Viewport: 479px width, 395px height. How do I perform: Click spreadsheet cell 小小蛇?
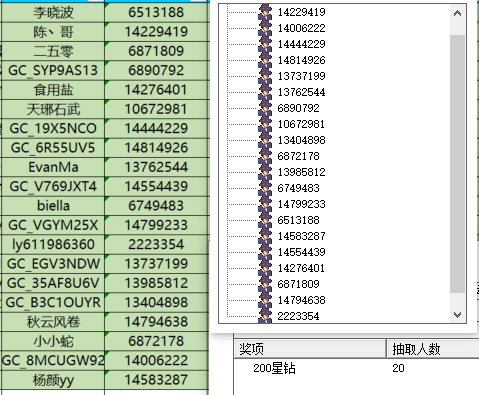point(53,341)
